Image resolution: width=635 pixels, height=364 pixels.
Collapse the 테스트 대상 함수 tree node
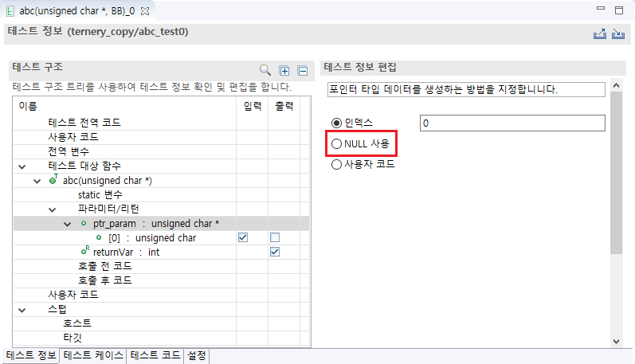pos(22,166)
